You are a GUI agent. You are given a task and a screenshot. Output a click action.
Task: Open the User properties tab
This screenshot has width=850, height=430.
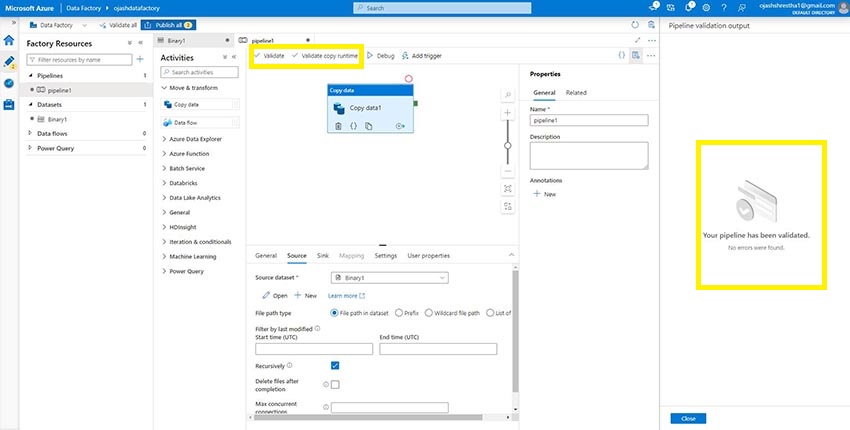pyautogui.click(x=428, y=255)
